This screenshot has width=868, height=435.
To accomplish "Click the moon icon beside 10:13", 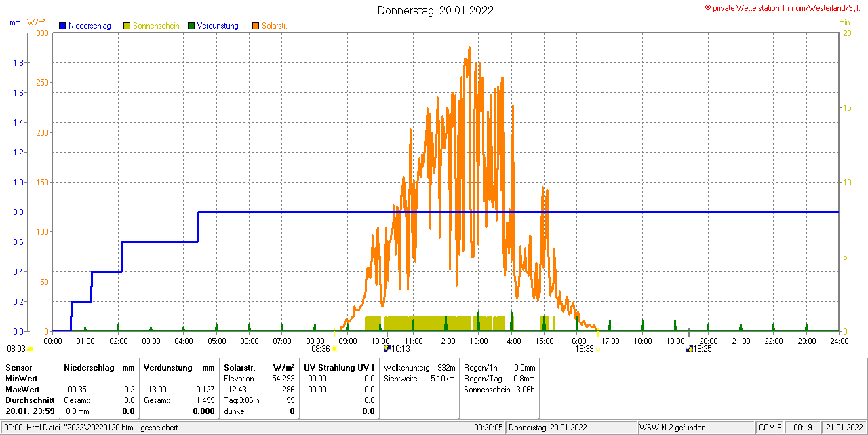I will (x=387, y=349).
